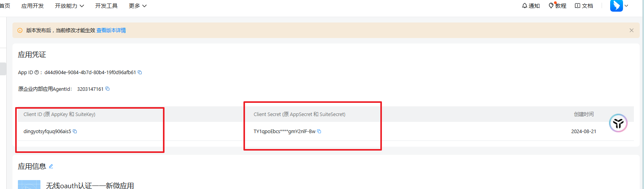Open the 文档 book icon
644x189 pixels.
[577, 6]
